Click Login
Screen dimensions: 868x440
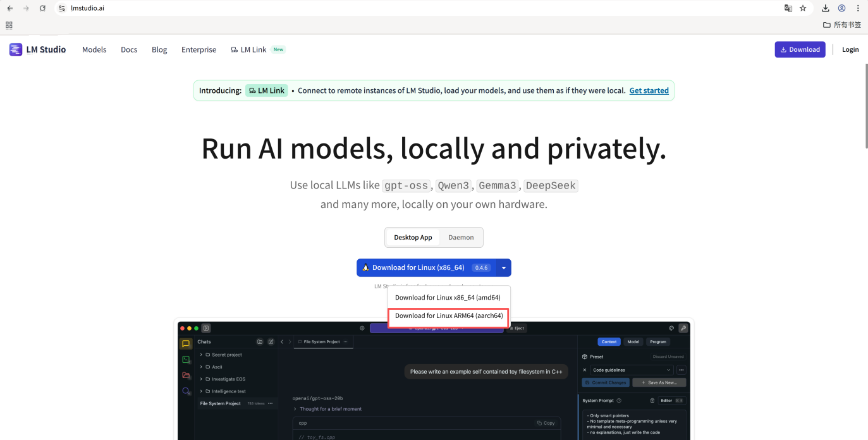pos(850,49)
